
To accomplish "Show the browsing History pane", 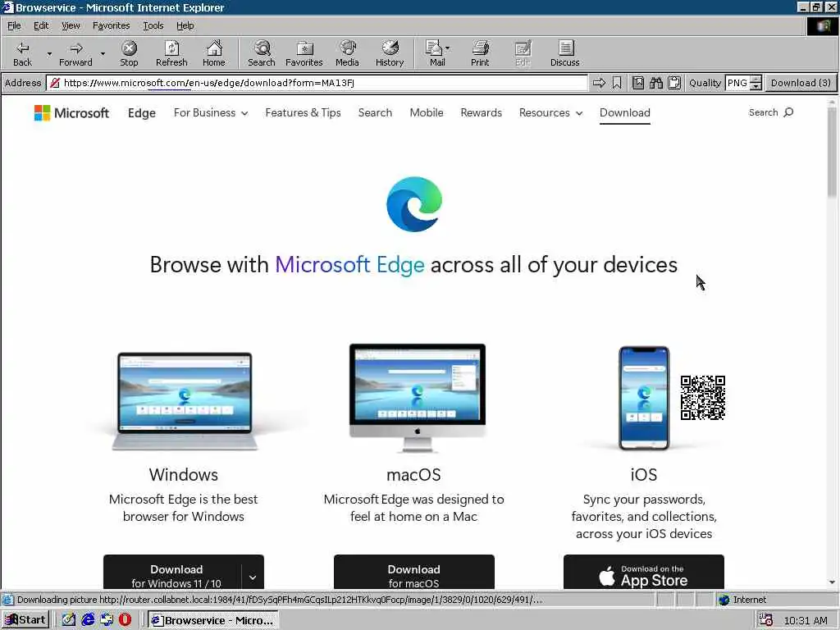I will tap(390, 53).
